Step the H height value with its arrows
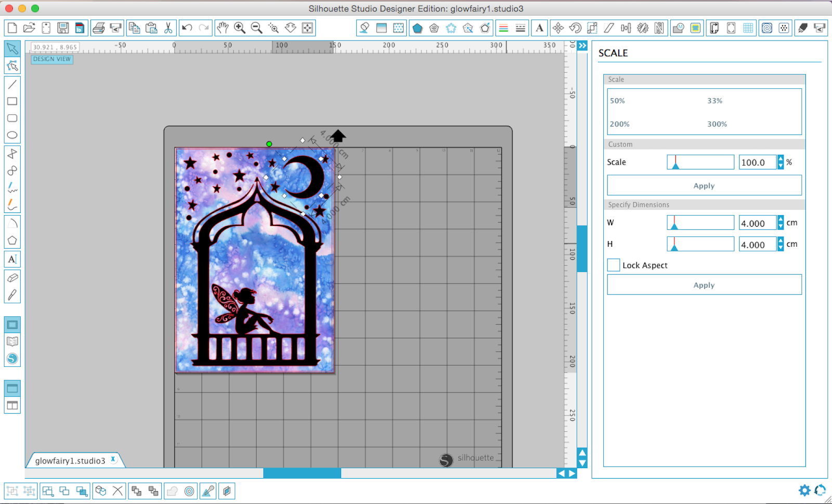 click(x=781, y=244)
